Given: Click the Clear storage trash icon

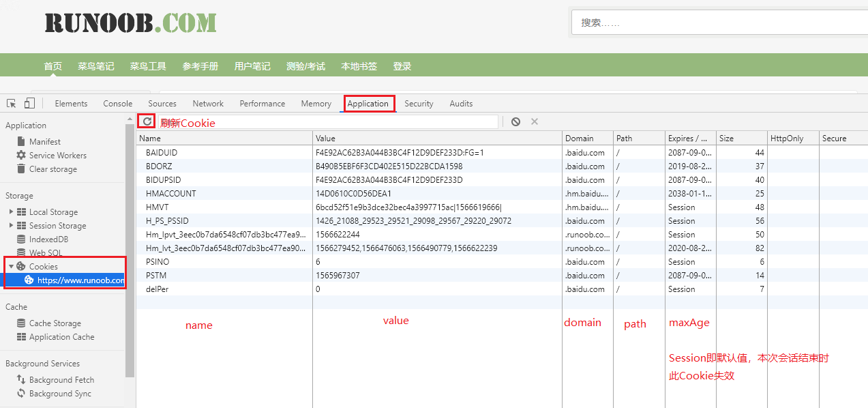Looking at the screenshot, I should (x=21, y=169).
